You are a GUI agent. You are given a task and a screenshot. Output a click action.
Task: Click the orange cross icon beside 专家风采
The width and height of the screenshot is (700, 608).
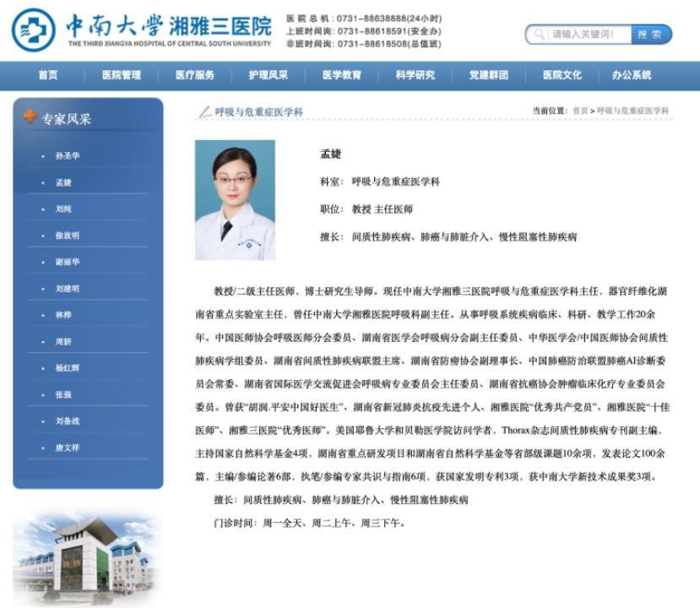30,117
